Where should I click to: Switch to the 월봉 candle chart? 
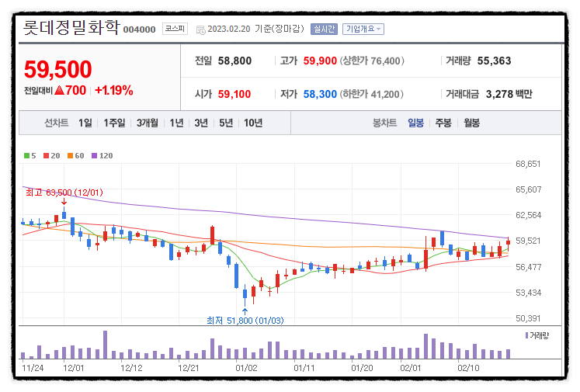[x=471, y=123]
